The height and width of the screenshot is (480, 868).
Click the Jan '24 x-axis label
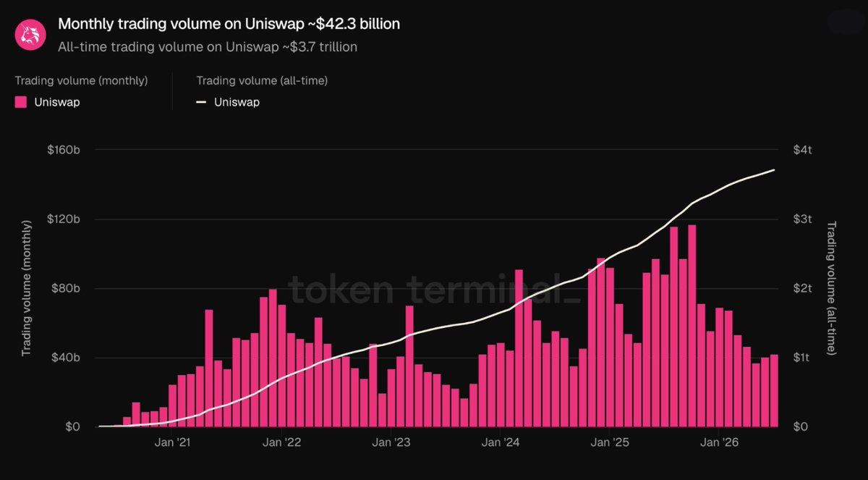(x=501, y=442)
